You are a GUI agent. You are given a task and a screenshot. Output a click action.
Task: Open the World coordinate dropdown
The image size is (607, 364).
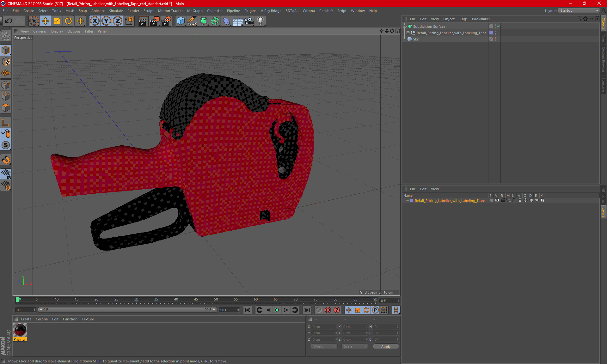click(324, 346)
